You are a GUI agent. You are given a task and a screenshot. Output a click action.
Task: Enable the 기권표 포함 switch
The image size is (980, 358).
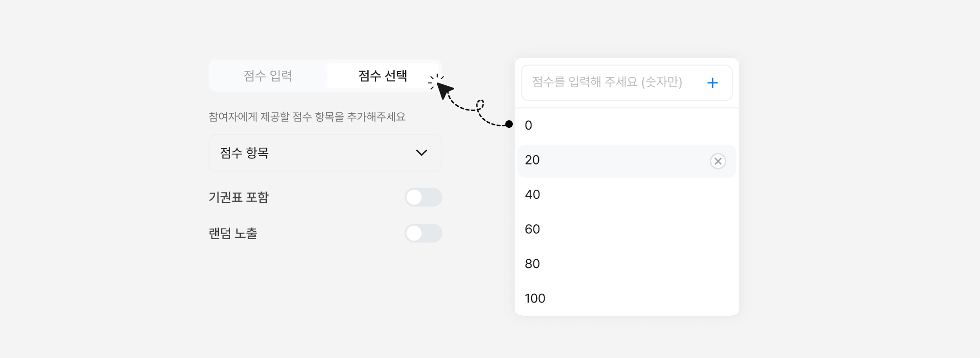point(423,197)
